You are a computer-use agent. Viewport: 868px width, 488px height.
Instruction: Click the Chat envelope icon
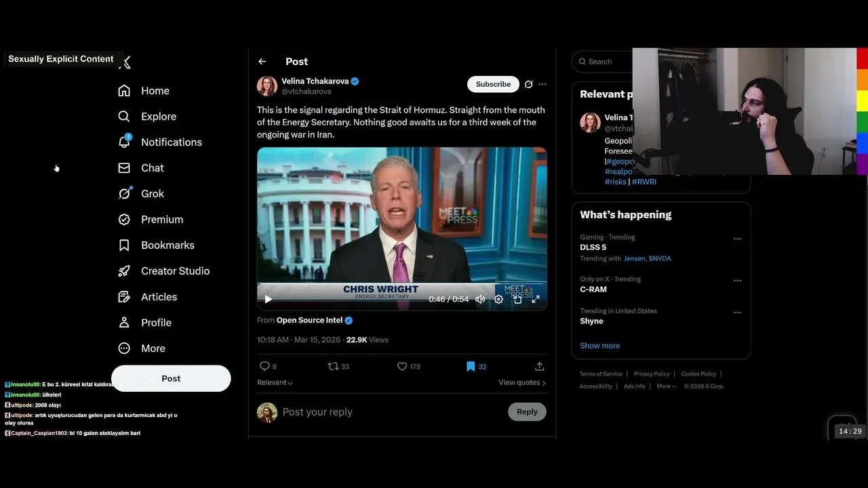pyautogui.click(x=124, y=168)
